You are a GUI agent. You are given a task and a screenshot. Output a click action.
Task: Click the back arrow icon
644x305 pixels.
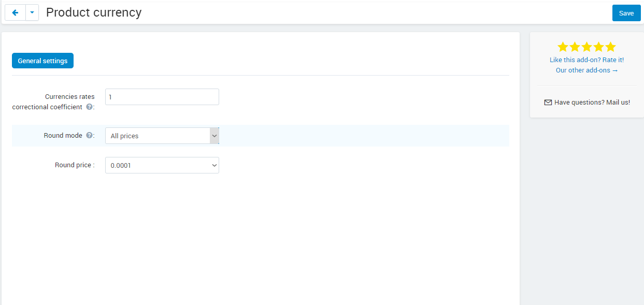pyautogui.click(x=15, y=12)
